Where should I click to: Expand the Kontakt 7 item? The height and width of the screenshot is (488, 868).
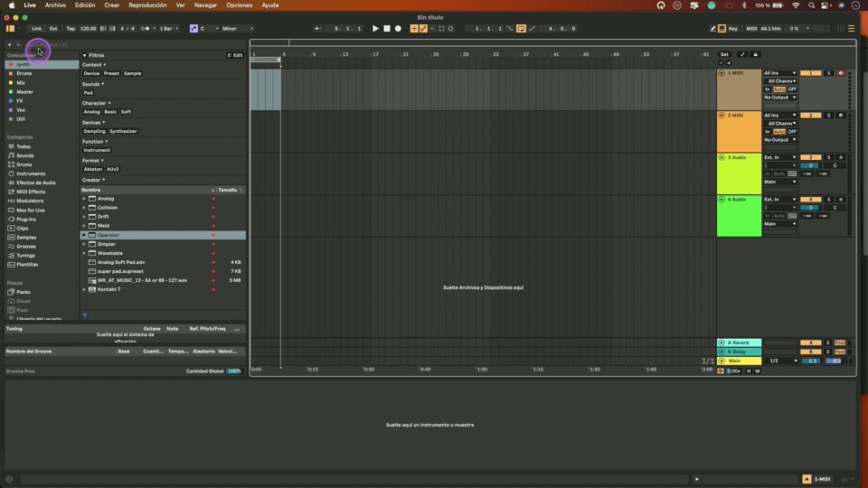pos(84,289)
